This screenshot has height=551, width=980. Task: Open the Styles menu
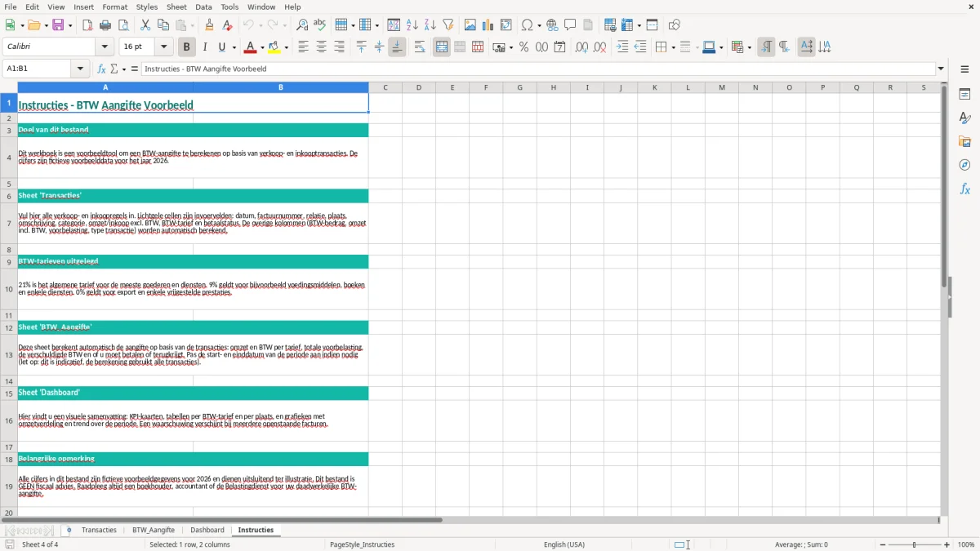point(147,7)
